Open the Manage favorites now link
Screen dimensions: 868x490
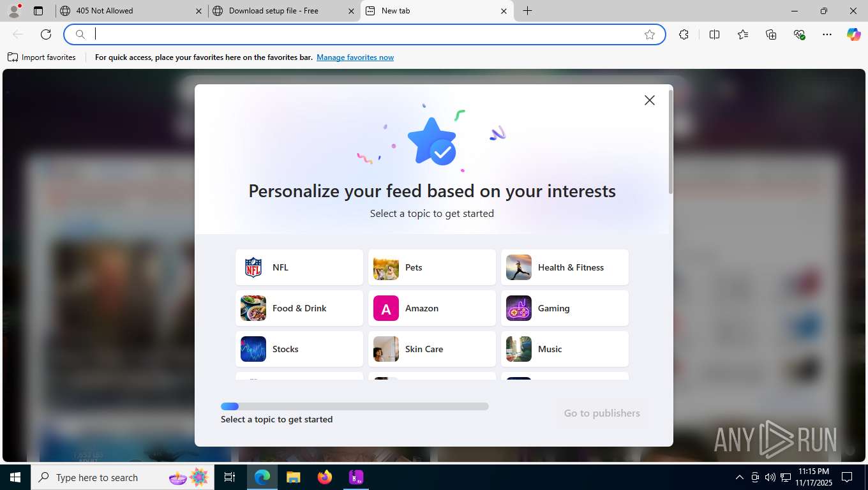click(355, 57)
